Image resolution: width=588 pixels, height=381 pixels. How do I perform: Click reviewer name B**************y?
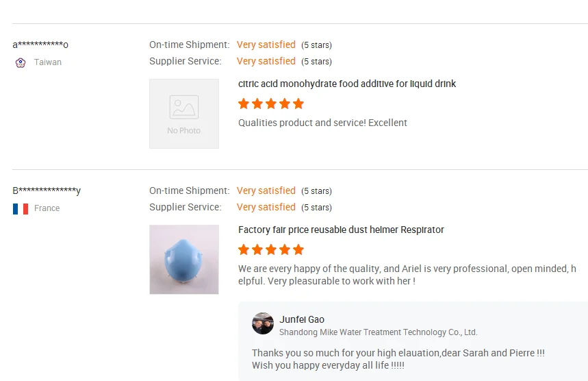tap(47, 191)
